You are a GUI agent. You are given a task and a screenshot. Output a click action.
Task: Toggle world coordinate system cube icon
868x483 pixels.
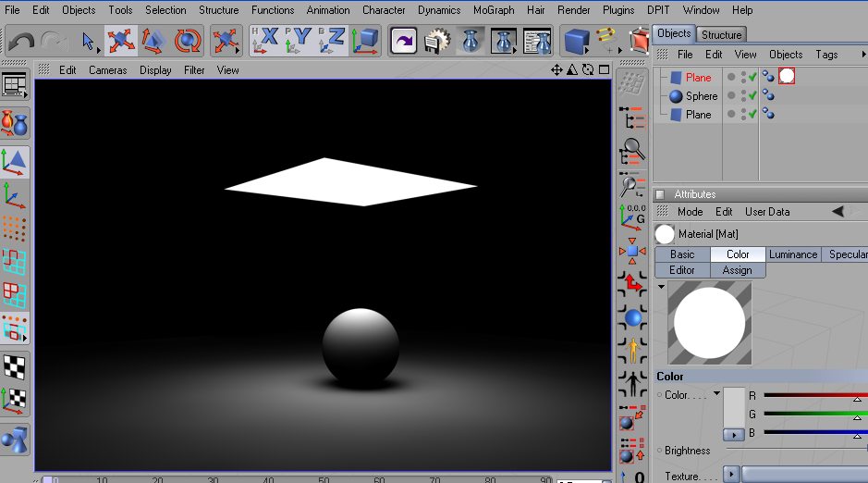click(365, 41)
